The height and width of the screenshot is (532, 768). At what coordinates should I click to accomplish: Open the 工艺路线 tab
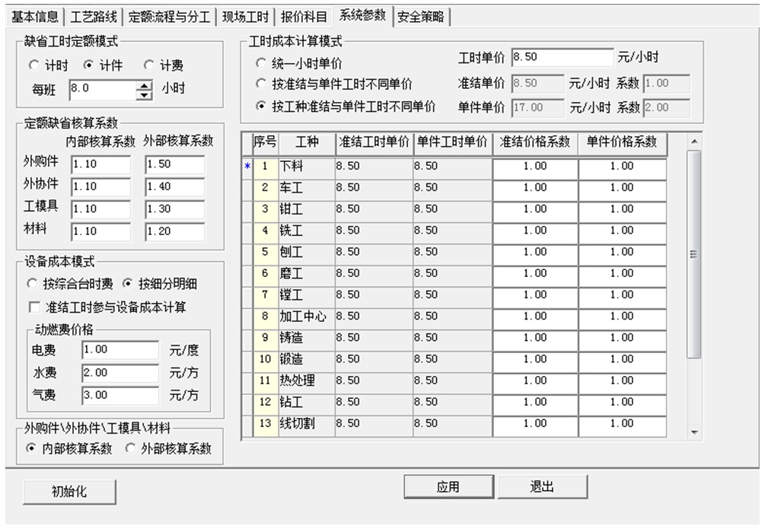pos(94,18)
